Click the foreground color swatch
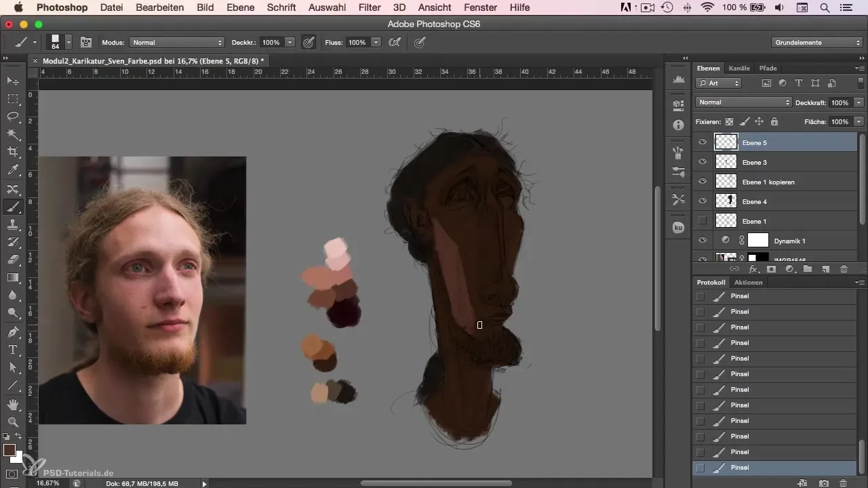868x488 pixels. tap(9, 450)
